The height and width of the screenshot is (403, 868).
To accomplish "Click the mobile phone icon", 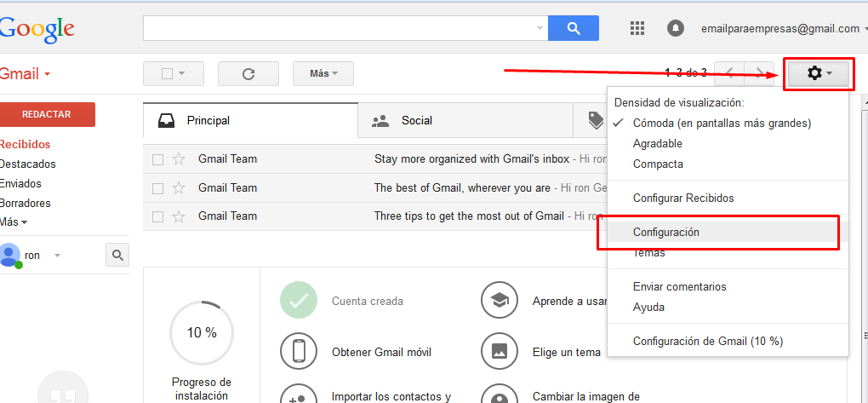I will 299,351.
